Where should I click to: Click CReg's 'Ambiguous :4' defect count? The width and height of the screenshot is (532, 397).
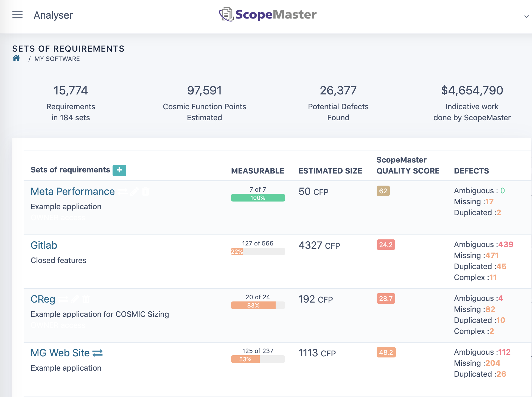point(478,298)
